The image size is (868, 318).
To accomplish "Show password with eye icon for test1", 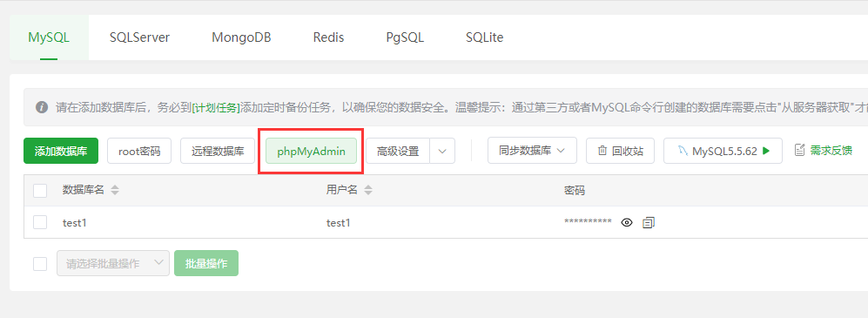I will coord(627,223).
